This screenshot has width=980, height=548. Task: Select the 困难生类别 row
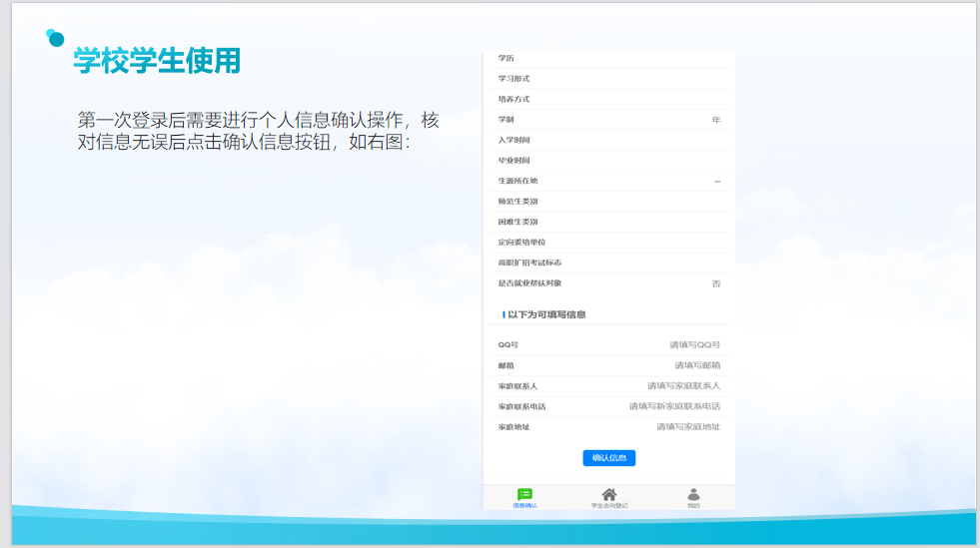608,222
